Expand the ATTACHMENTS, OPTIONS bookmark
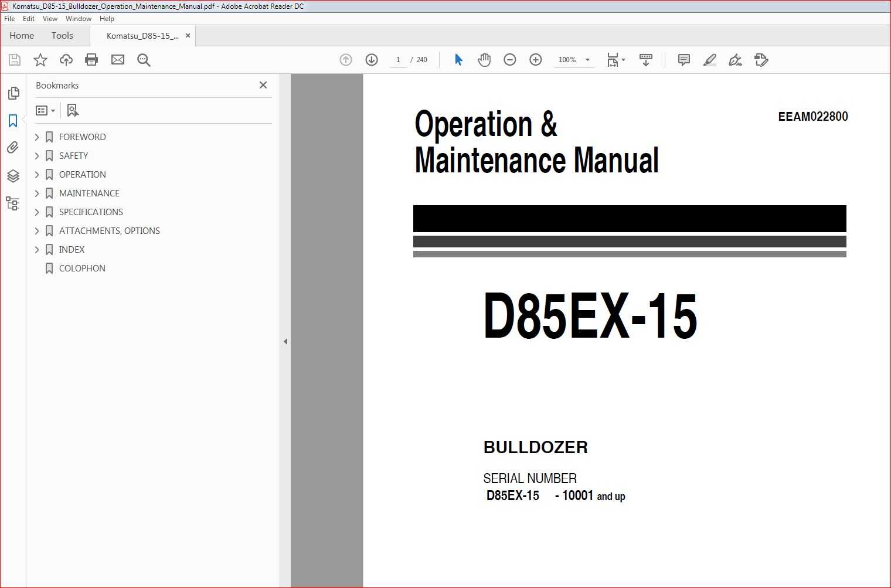The image size is (891, 588). 37,231
